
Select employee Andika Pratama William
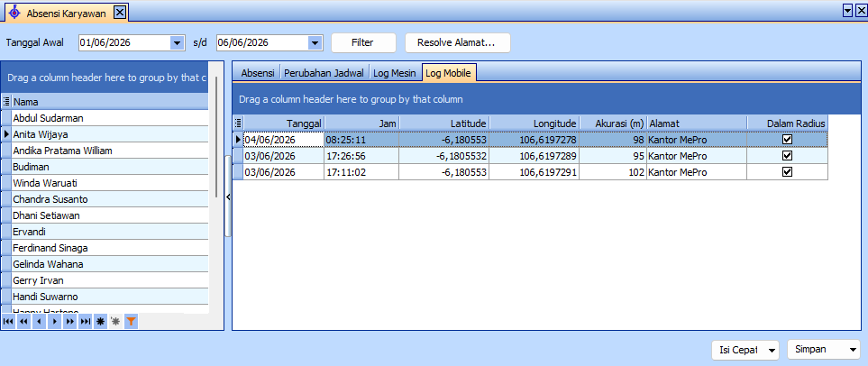pyautogui.click(x=110, y=150)
